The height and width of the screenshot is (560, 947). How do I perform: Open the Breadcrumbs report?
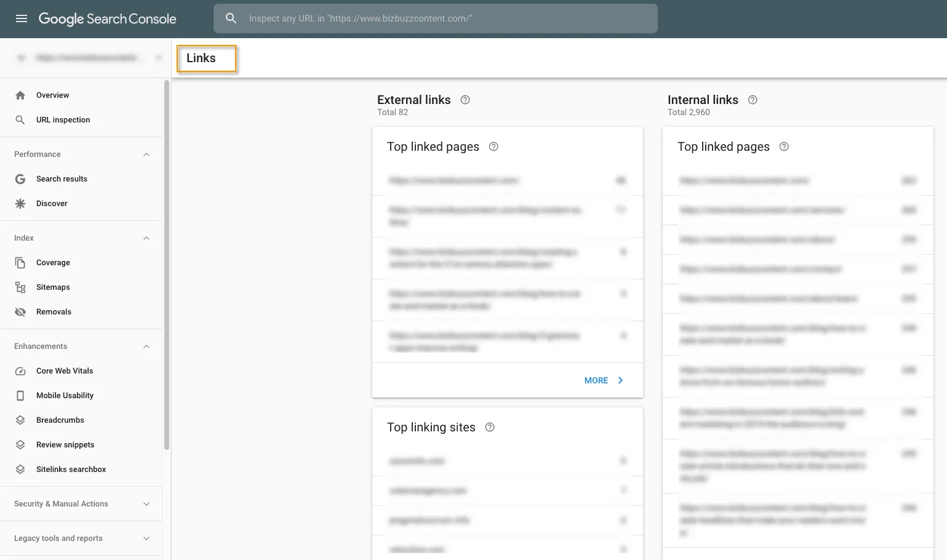(x=60, y=420)
